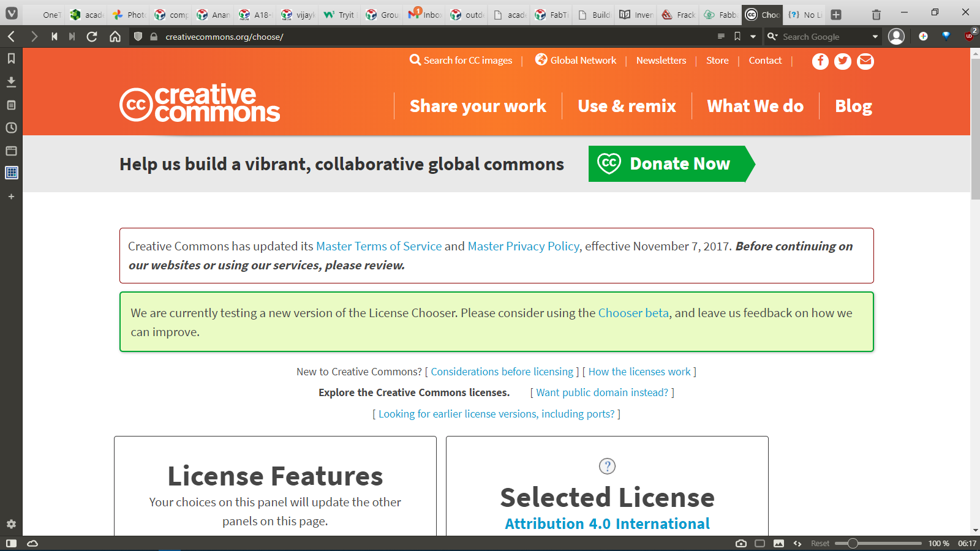Toggle images loading in status bar
This screenshot has width=980, height=551.
[778, 543]
